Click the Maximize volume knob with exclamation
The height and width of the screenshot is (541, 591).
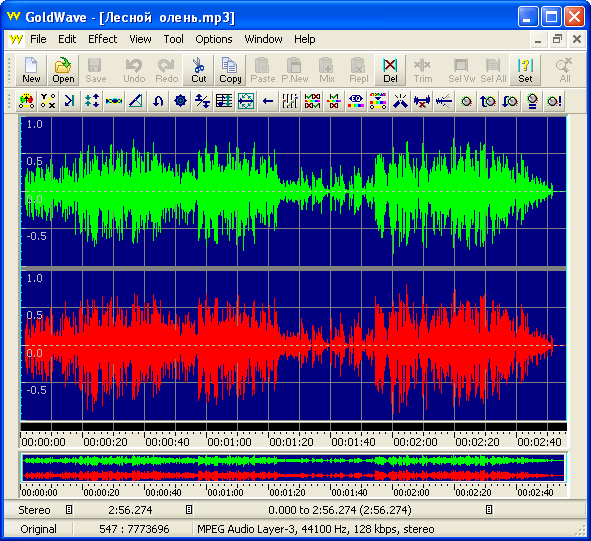[x=554, y=101]
